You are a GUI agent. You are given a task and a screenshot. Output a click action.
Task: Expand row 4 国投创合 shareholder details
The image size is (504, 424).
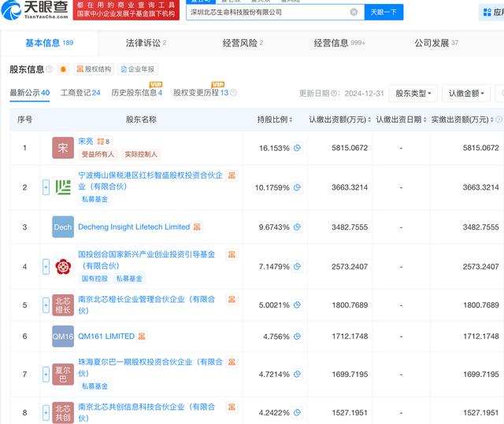click(46, 267)
